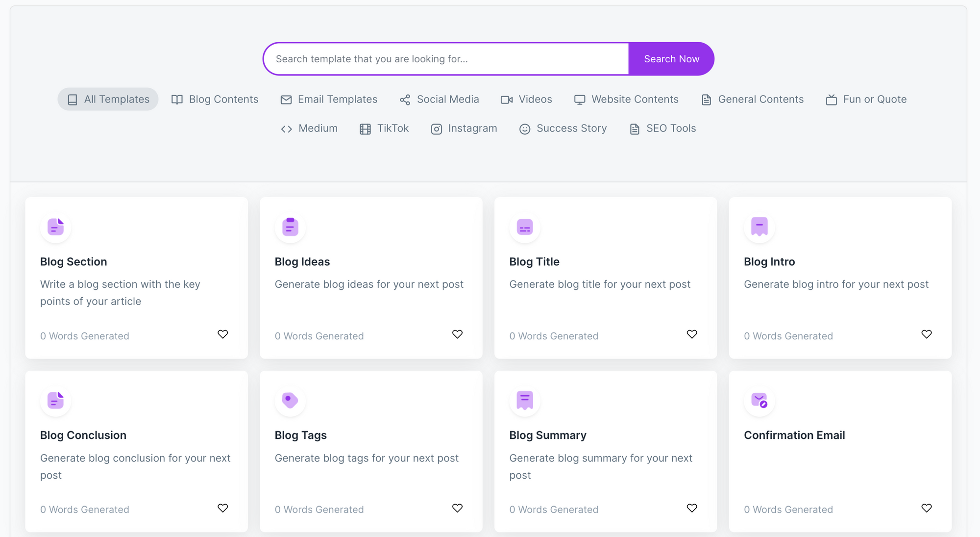
Task: Click the Blog Title card icon
Action: click(525, 227)
